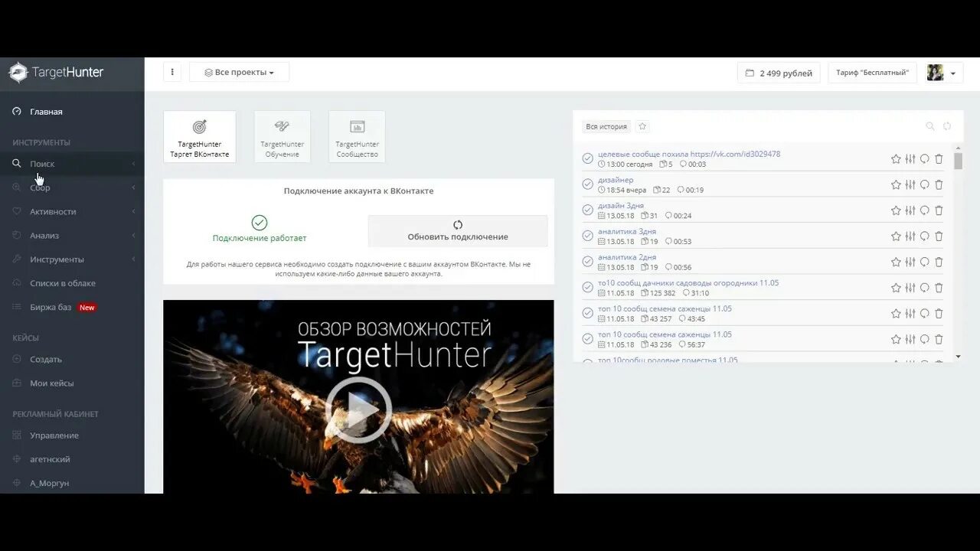
Task: Expand the Сбор sidebar section
Action: pos(72,187)
